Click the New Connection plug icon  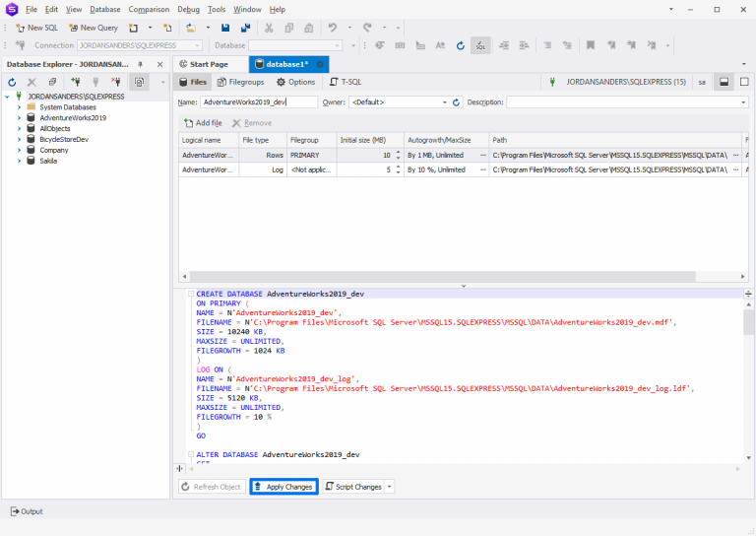tap(75, 82)
